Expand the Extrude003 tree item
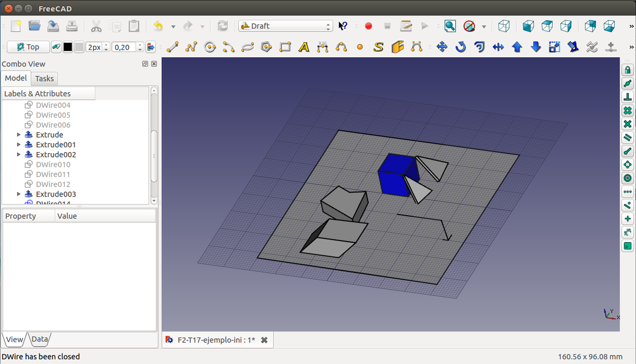636x364 pixels. click(19, 194)
